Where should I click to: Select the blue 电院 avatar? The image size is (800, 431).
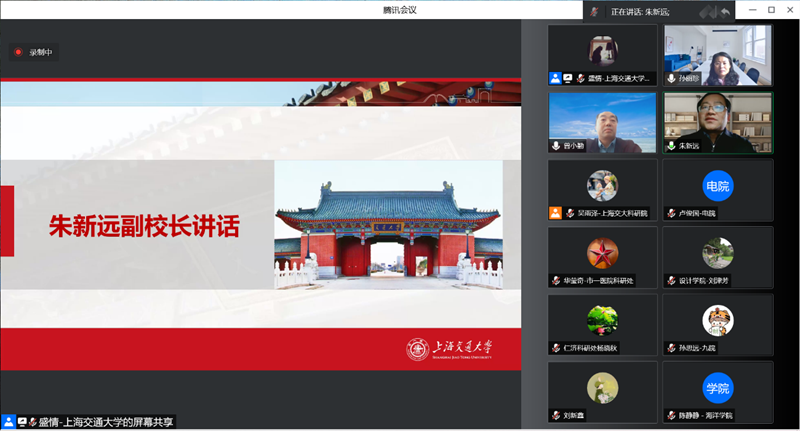717,186
